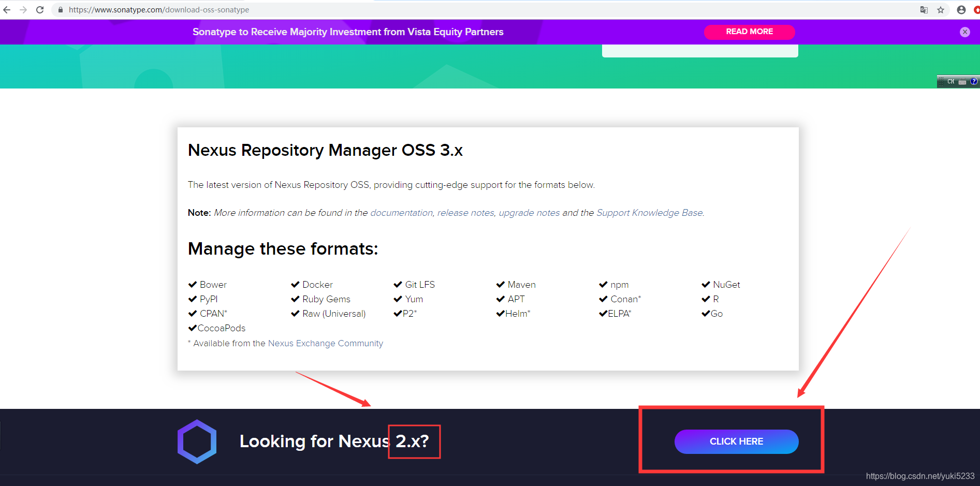Open the Support Knowledge Base link
980x486 pixels.
650,213
